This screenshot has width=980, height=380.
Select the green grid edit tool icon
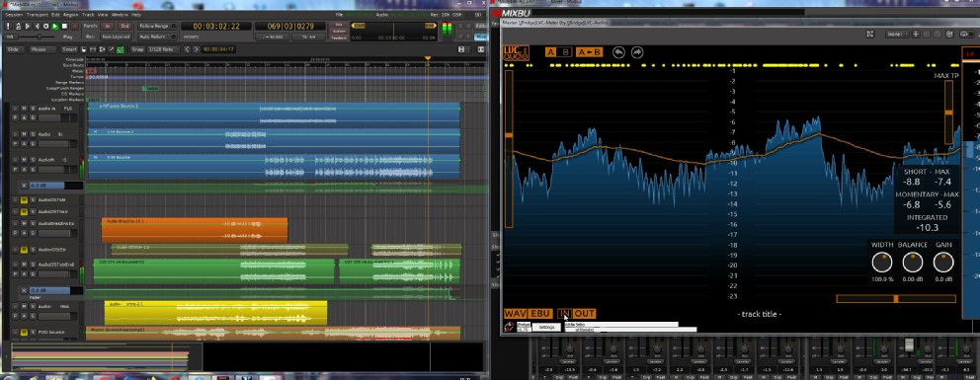click(x=120, y=49)
